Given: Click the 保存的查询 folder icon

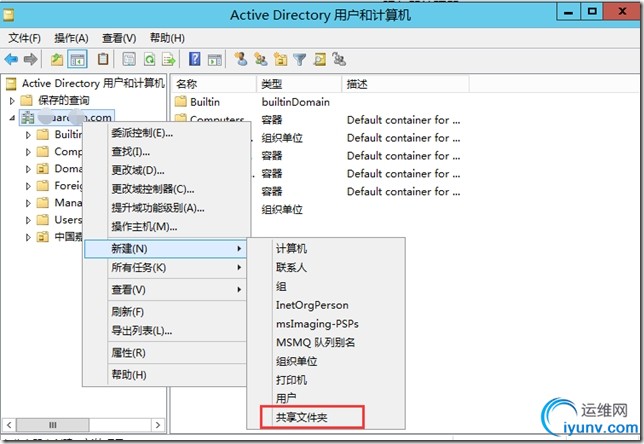Looking at the screenshot, I should coord(26,100).
